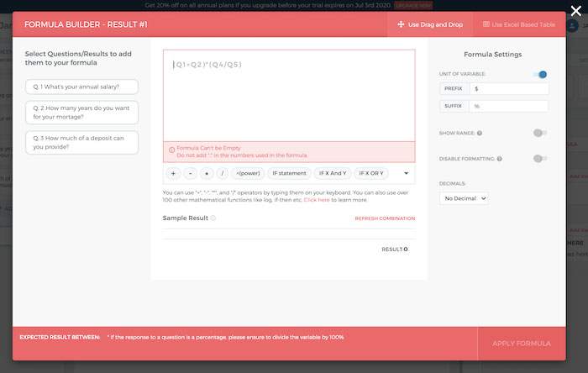Image resolution: width=588 pixels, height=373 pixels.
Task: Toggle the Unit of Variable switch
Action: (540, 74)
